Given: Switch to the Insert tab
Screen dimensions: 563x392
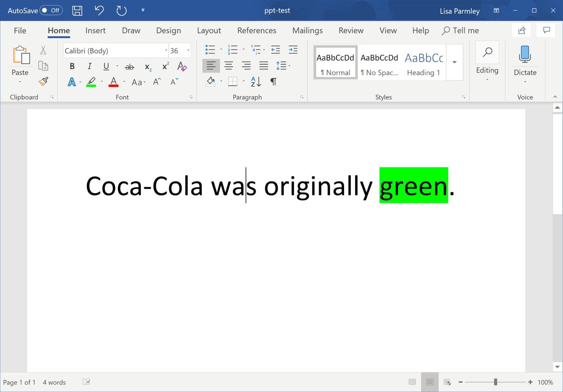Looking at the screenshot, I should pyautogui.click(x=95, y=30).
